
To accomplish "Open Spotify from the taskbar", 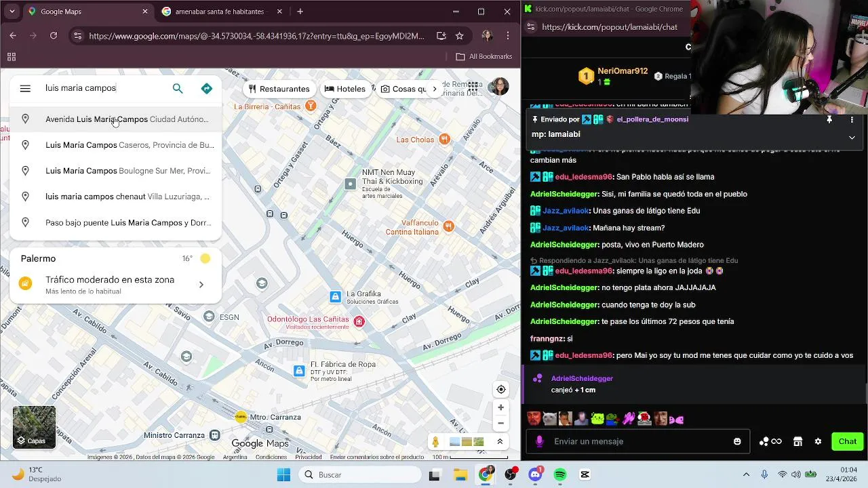I will pos(560,474).
